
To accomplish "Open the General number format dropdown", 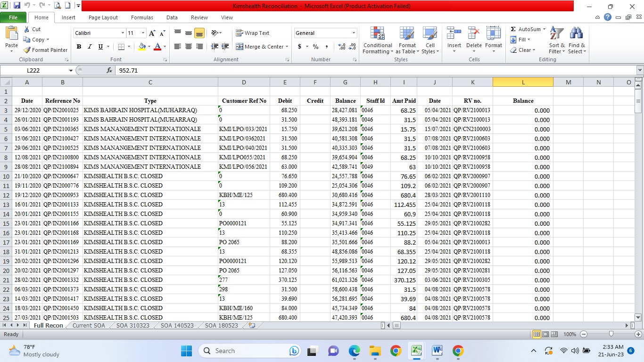I will (354, 33).
